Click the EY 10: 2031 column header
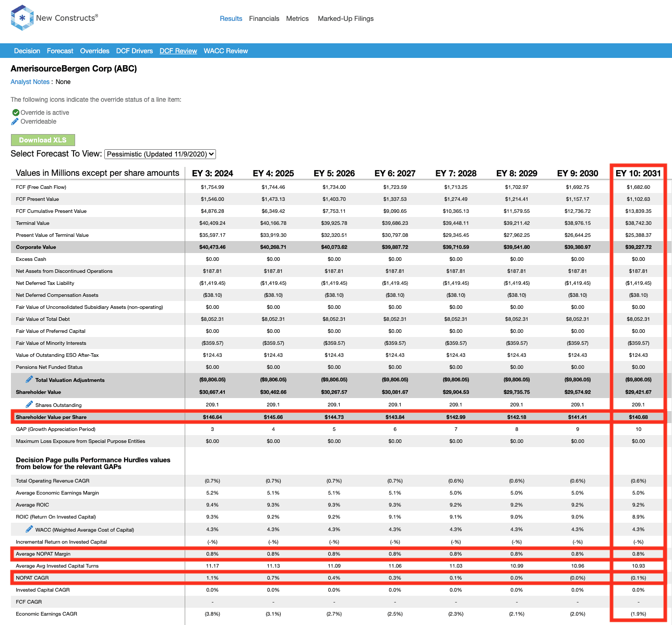 [x=638, y=173]
